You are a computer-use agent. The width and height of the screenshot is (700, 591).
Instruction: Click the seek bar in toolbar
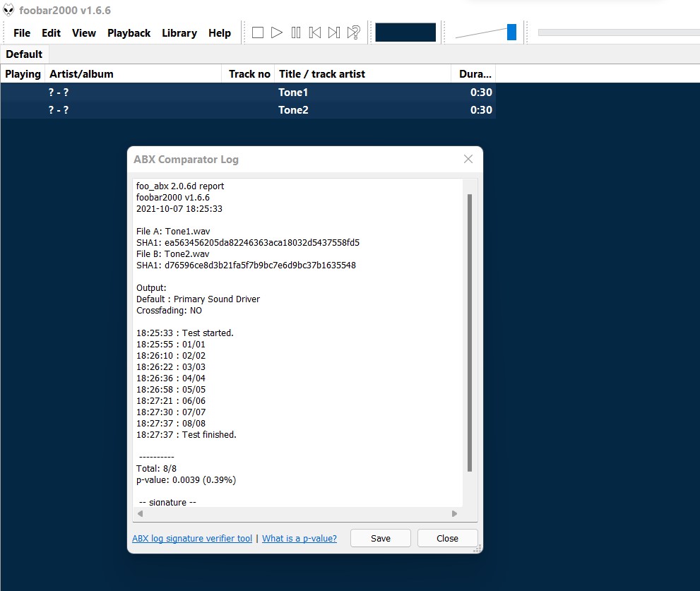tap(619, 32)
